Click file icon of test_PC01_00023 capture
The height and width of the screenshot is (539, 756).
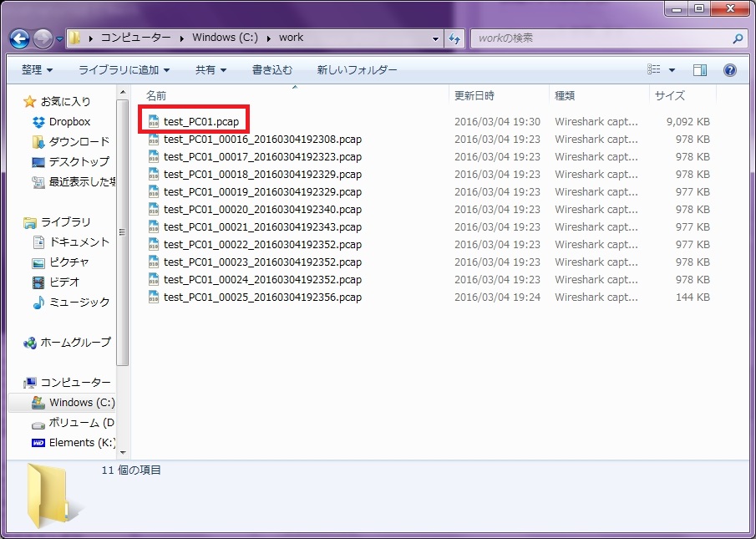pyautogui.click(x=154, y=262)
